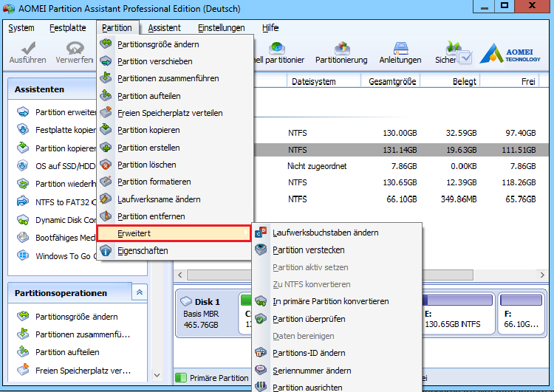Click the Windows To Go wizard icon
This screenshot has width=554, height=392.
point(23,255)
